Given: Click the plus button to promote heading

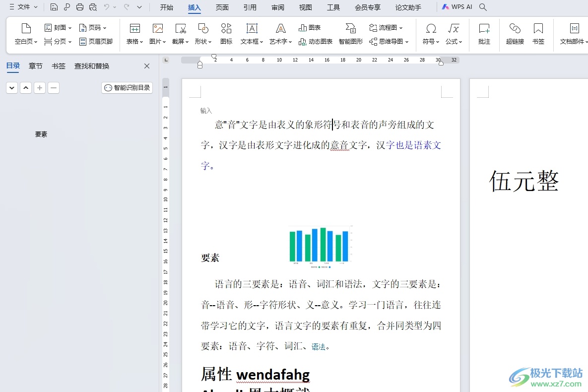Looking at the screenshot, I should 40,88.
